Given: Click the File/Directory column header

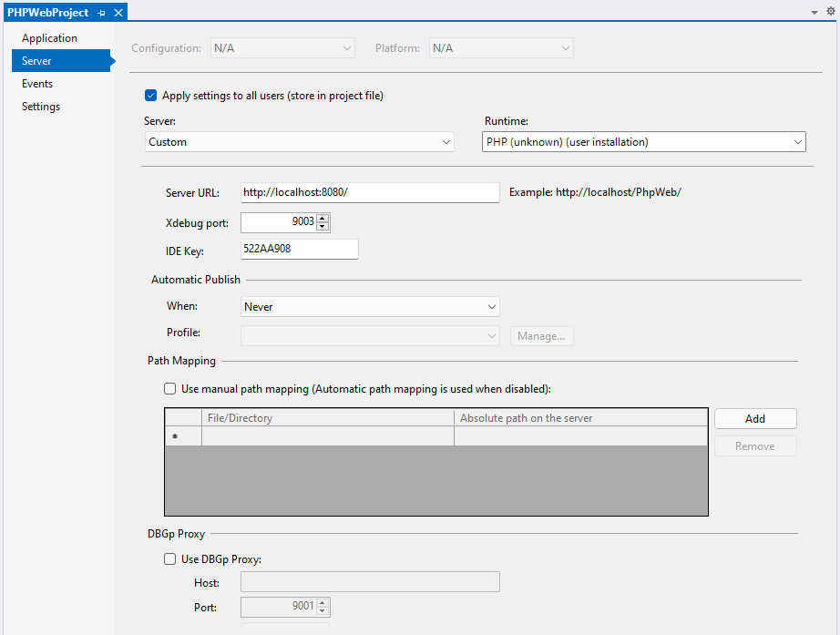Looking at the screenshot, I should click(x=328, y=418).
